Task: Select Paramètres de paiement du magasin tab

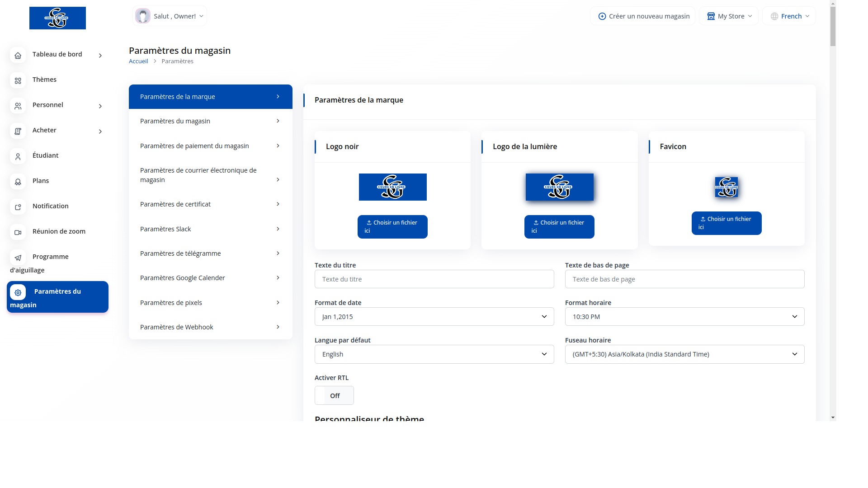Action: [210, 146]
